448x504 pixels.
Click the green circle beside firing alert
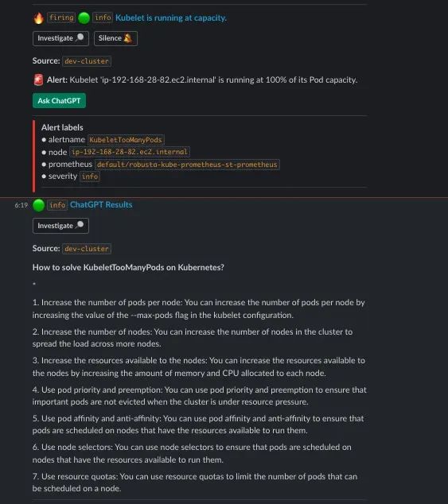pyautogui.click(x=84, y=18)
